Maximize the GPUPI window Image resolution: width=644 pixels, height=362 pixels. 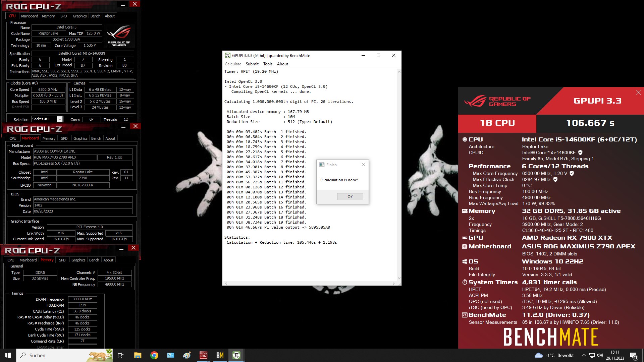378,55
